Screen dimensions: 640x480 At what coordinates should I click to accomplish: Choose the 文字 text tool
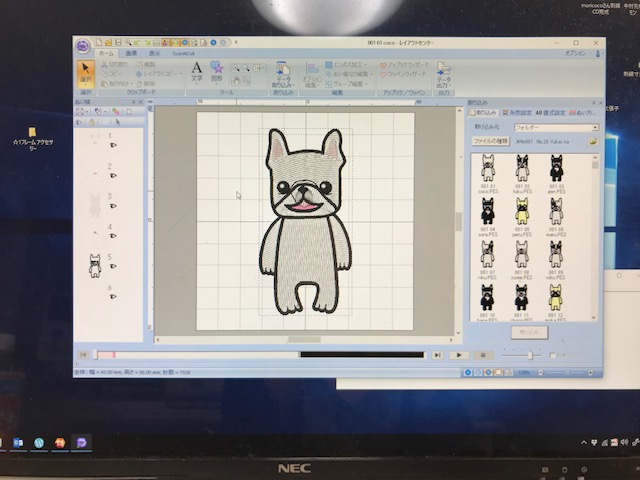coord(197,71)
